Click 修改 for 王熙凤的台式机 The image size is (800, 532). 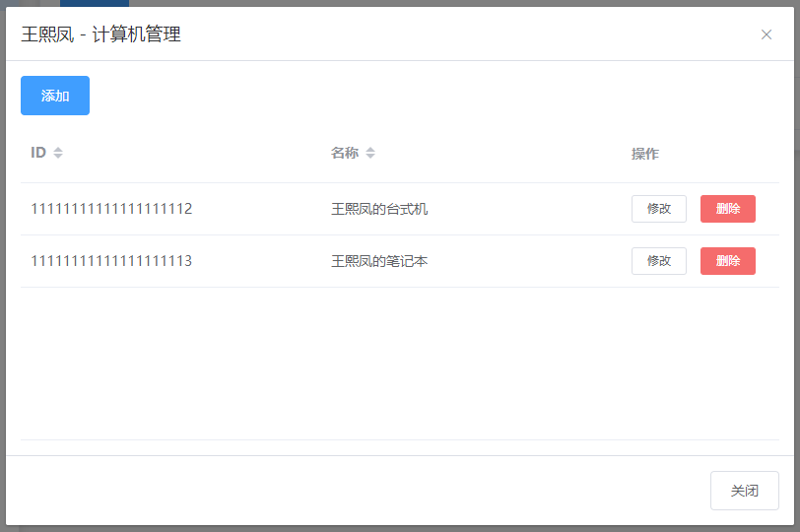point(658,209)
